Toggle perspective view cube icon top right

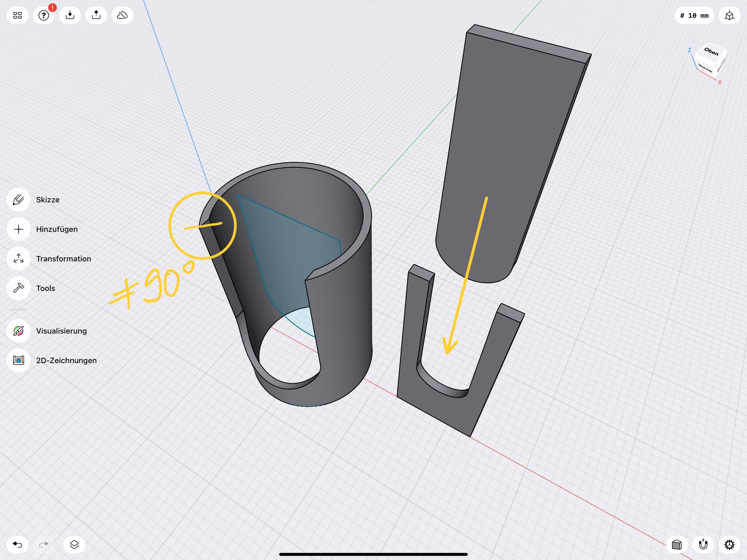point(729,16)
